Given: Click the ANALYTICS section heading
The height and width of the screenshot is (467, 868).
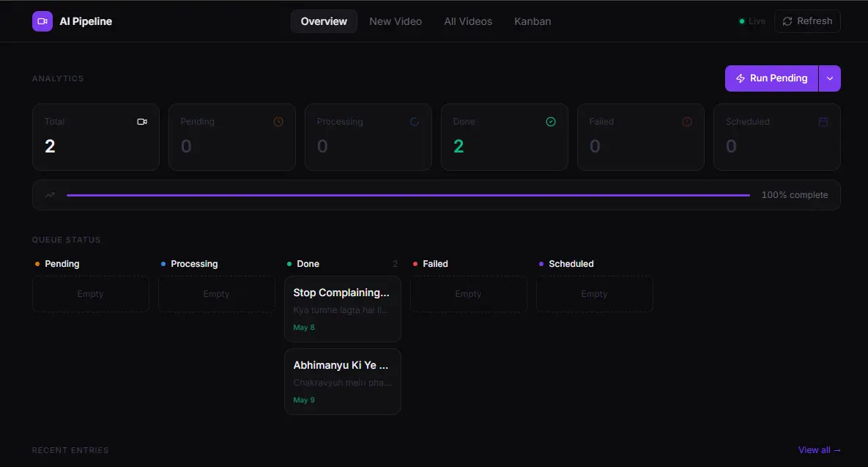Looking at the screenshot, I should 58,78.
